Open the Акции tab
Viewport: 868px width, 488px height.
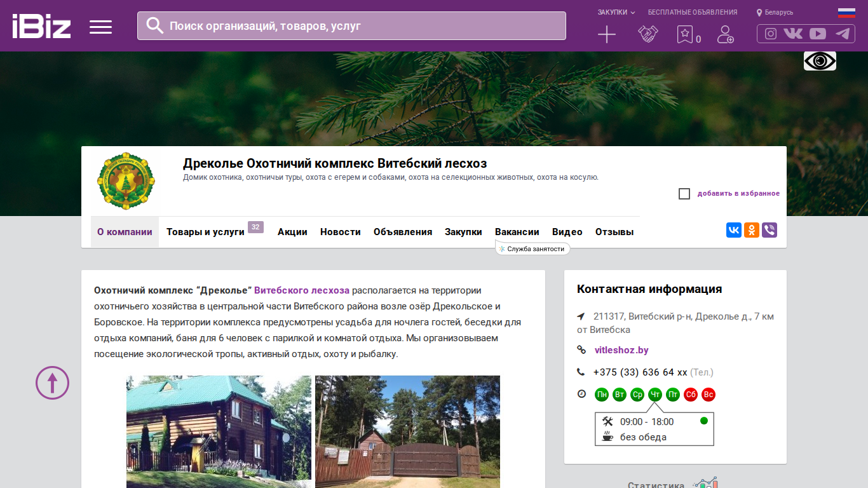(x=292, y=232)
